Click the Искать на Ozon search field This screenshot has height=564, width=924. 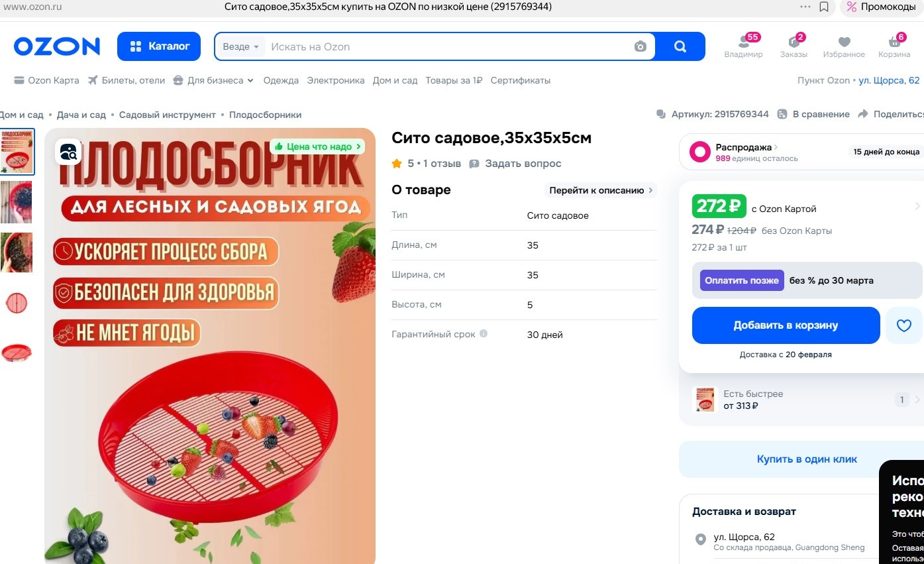(444, 46)
